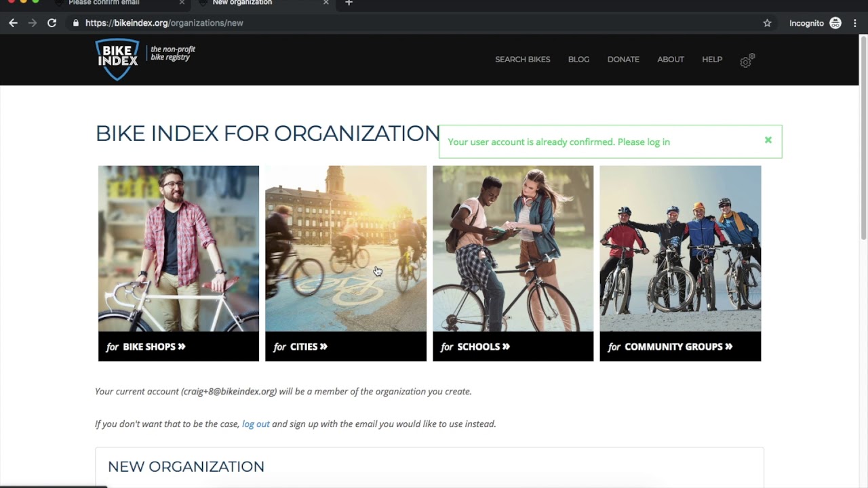Open the HELP menu item
868x488 pixels.
pyautogui.click(x=712, y=60)
